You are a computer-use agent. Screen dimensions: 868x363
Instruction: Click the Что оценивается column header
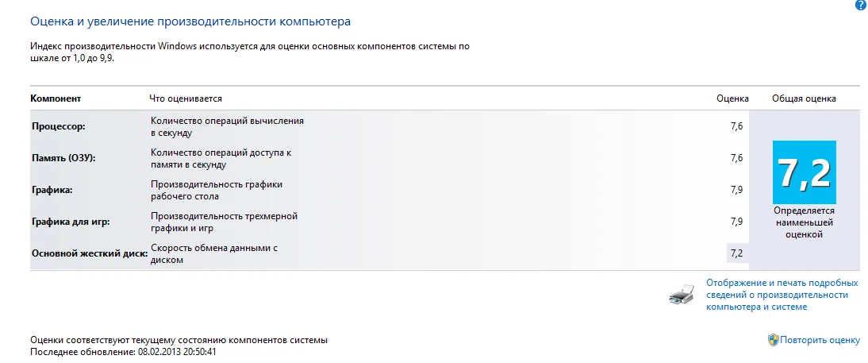[x=186, y=98]
